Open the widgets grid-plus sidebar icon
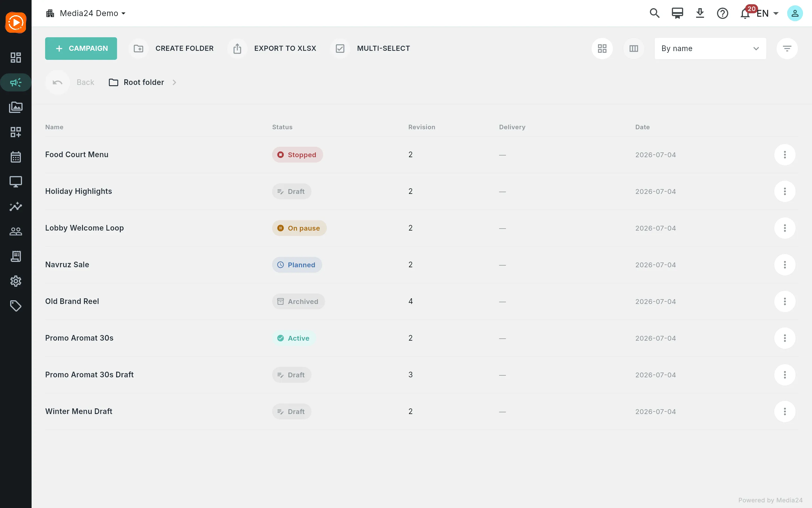This screenshot has height=508, width=812. tap(16, 132)
